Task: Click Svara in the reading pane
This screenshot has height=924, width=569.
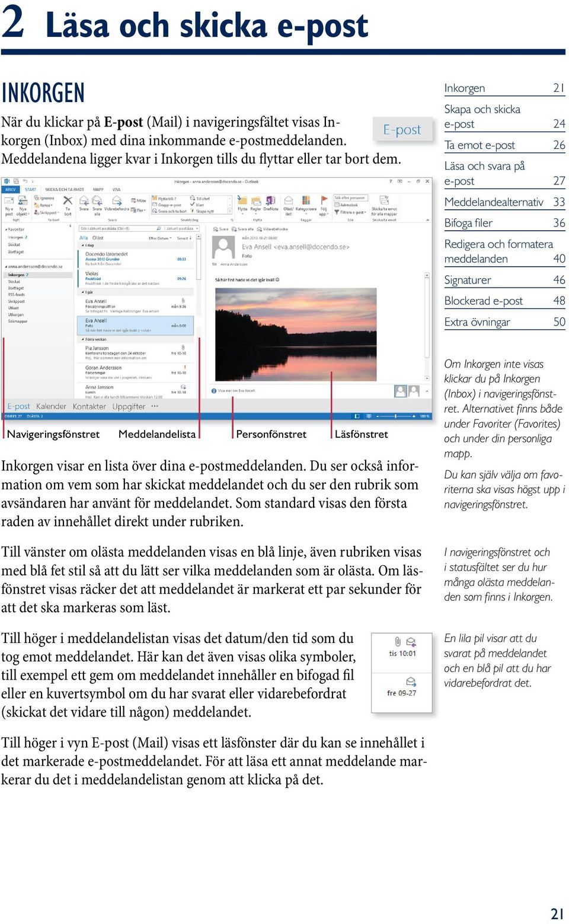Action: point(221,229)
